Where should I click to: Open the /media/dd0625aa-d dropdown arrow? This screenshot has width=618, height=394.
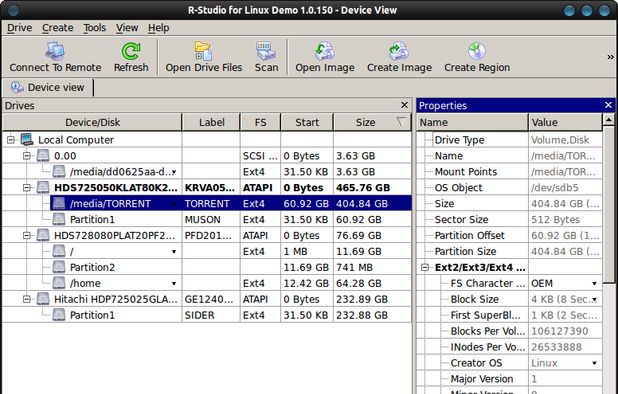pyautogui.click(x=174, y=172)
